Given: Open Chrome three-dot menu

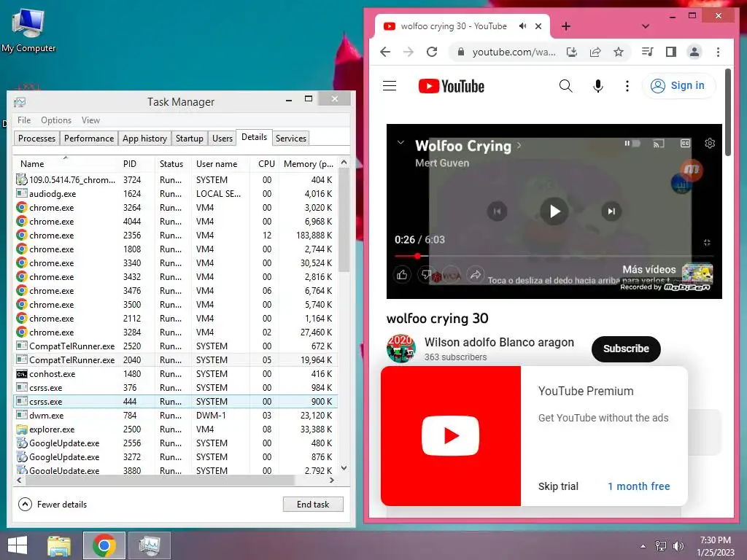Looking at the screenshot, I should (718, 52).
